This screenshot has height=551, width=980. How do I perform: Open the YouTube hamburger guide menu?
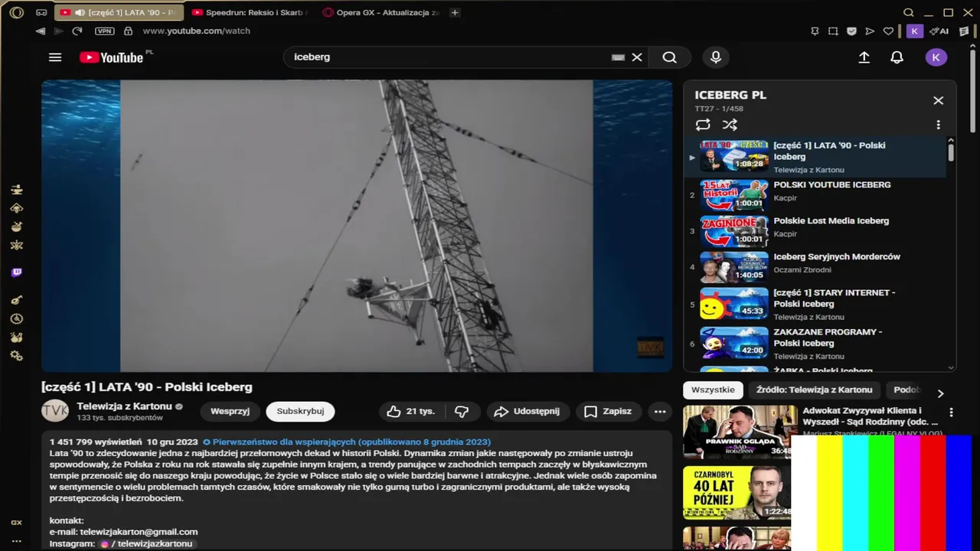tap(55, 57)
